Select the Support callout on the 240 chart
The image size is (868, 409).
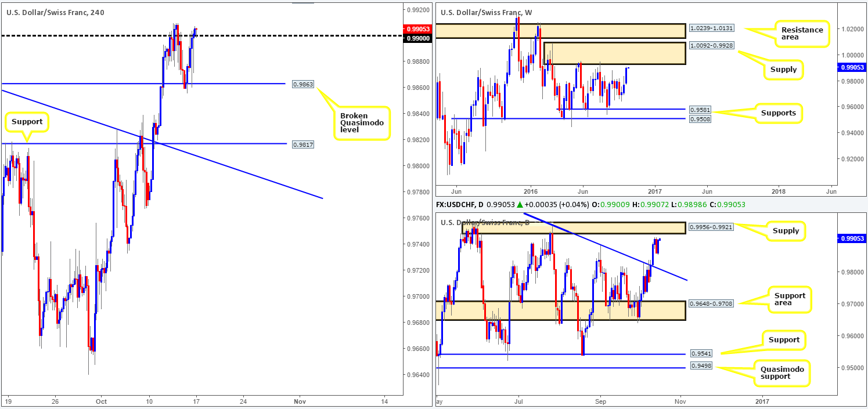pos(27,122)
